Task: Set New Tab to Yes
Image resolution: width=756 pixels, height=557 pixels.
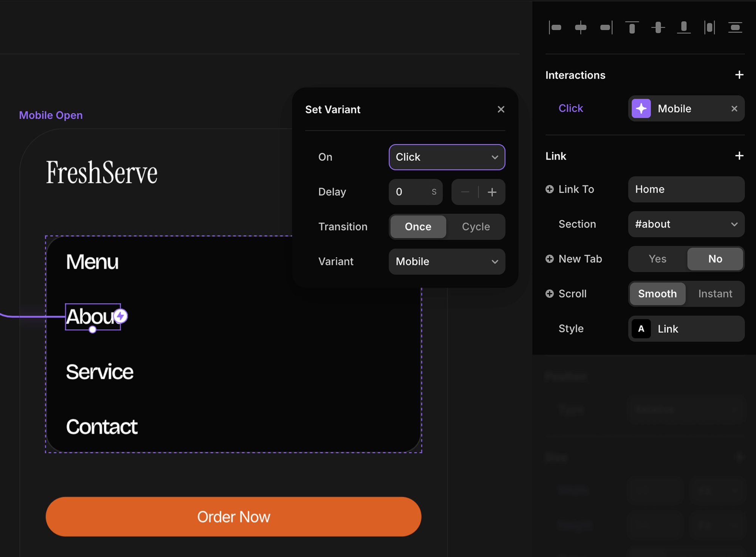Action: 657,259
